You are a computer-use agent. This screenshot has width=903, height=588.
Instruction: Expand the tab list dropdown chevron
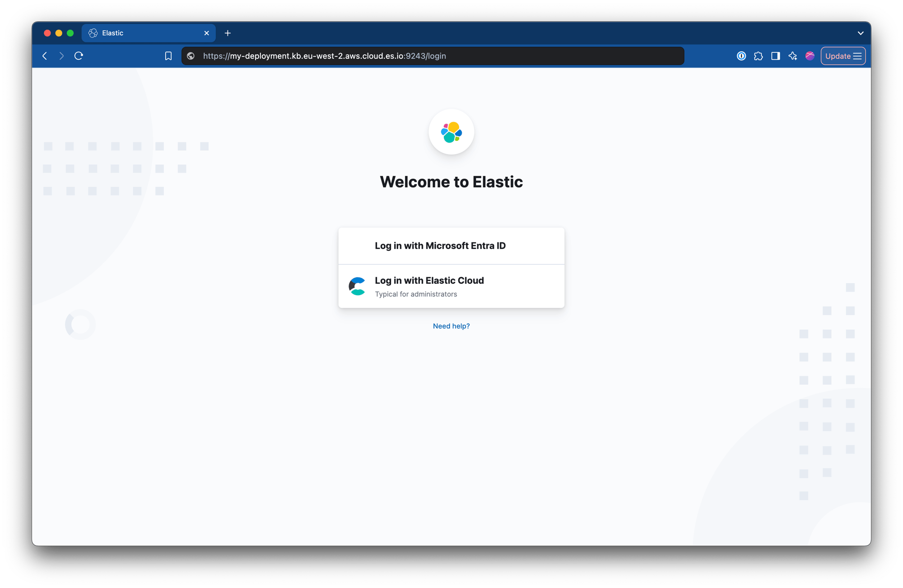pyautogui.click(x=861, y=33)
